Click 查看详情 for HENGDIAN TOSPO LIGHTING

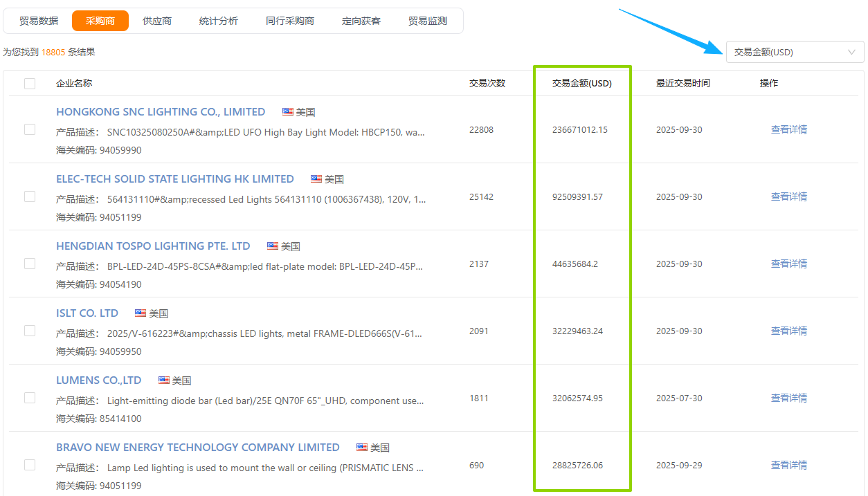[x=789, y=264]
